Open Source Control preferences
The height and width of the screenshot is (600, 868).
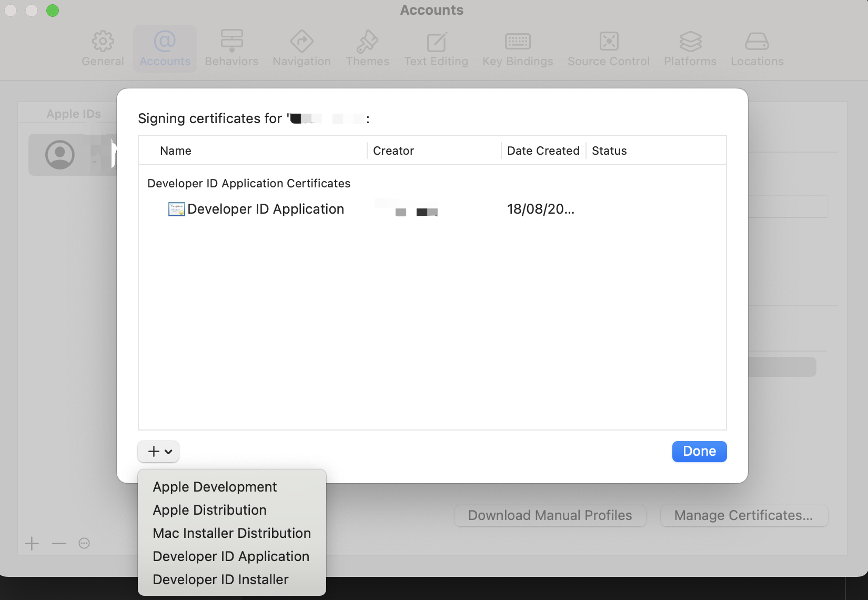(609, 49)
